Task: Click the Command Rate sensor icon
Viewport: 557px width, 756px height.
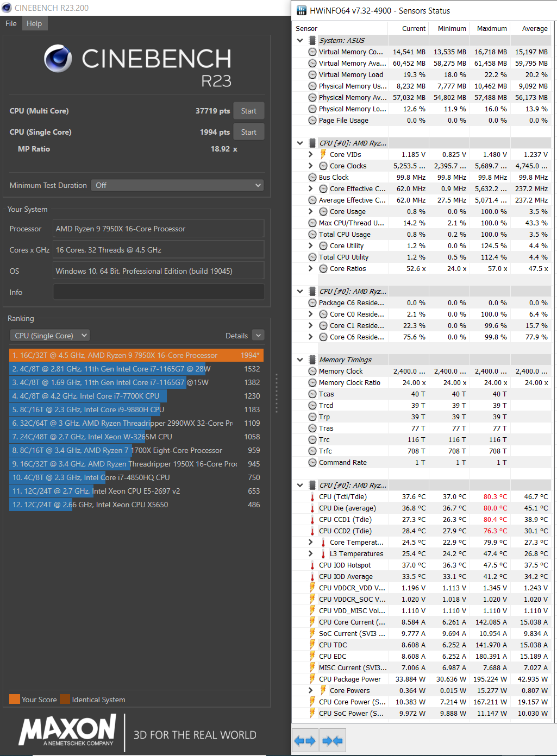Action: (312, 462)
